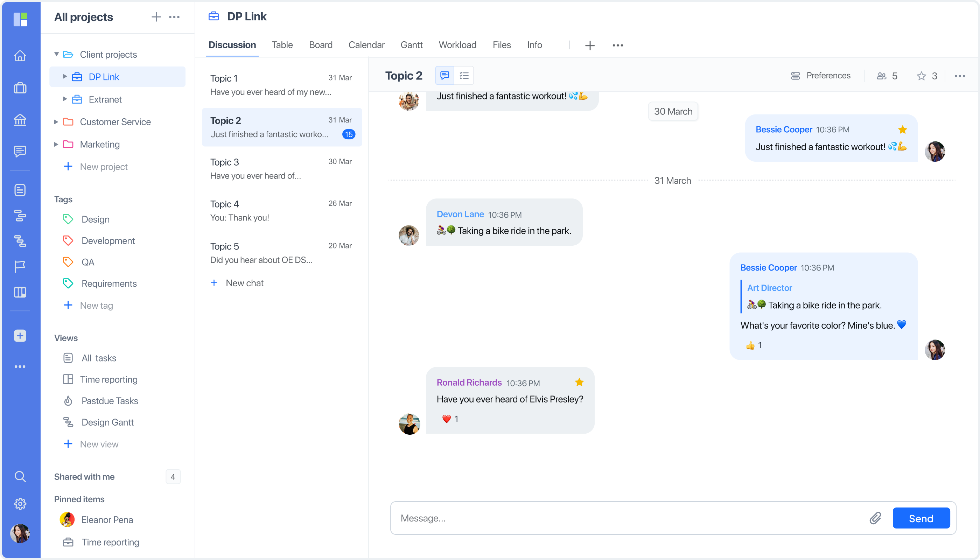
Task: Click the plus to add a new tab view
Action: [x=590, y=45]
